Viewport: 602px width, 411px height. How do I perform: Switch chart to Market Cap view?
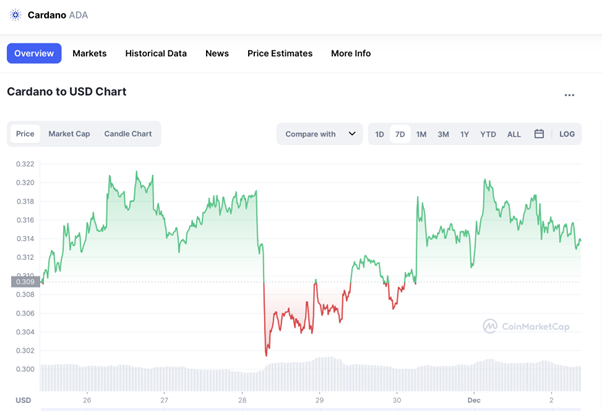[x=69, y=134]
